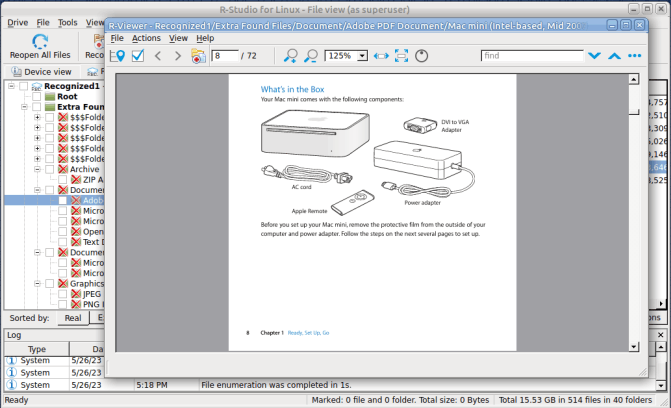This screenshot has height=408, width=671.
Task: Click the Reopen All Files button label
Action: coord(40,55)
